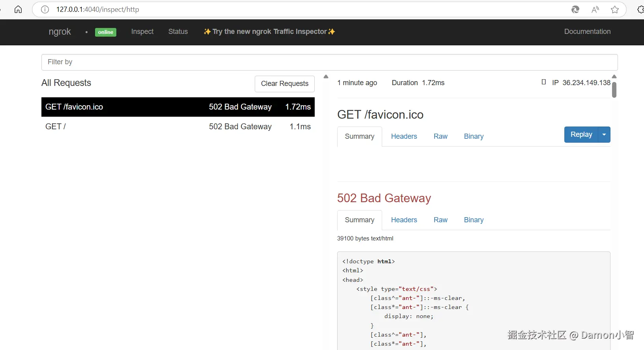Click the small icon beside IP address
The image size is (644, 350).
click(x=544, y=82)
